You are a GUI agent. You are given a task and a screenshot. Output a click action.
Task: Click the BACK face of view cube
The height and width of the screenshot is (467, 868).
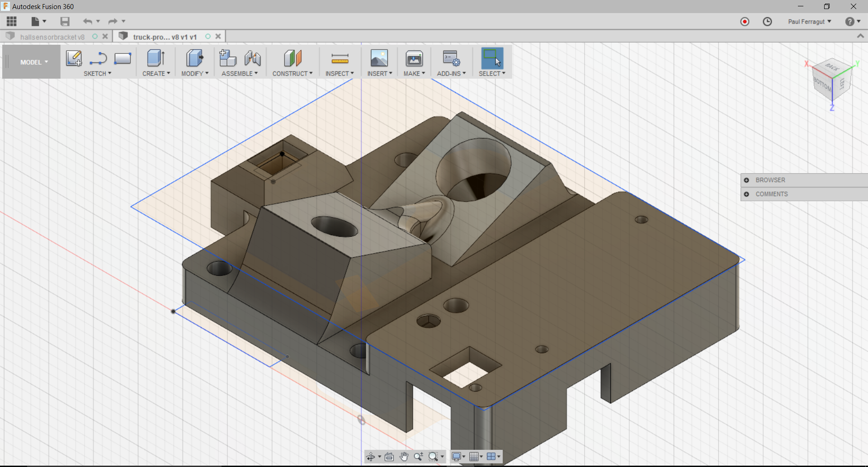coord(832,67)
